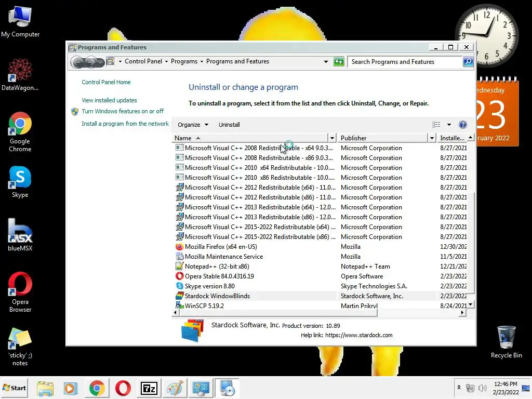Sort by Installed On column header
Screen dimensions: 532x399
[x=452, y=138]
